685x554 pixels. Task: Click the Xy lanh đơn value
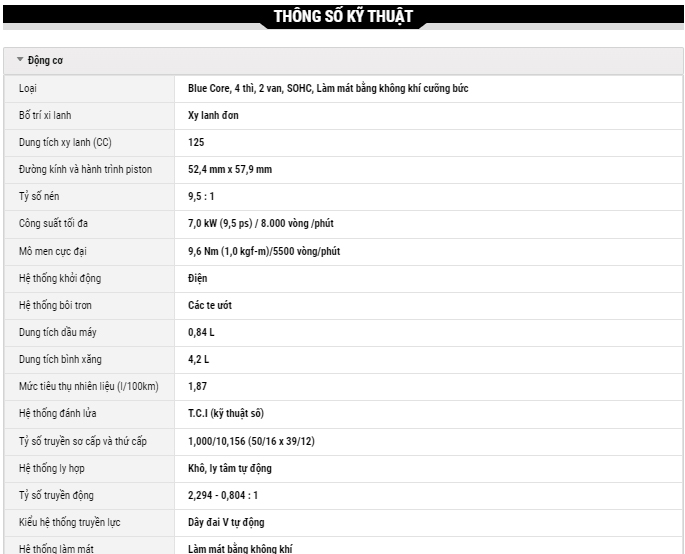click(213, 115)
